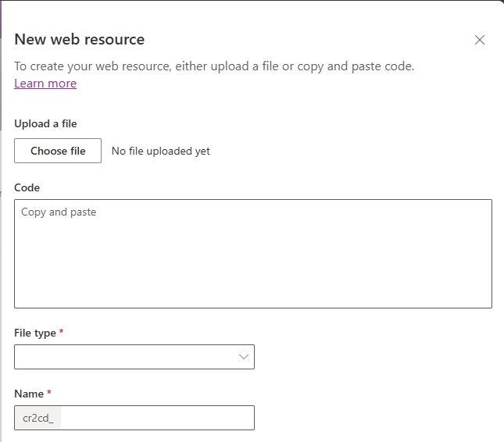Click the 'Copy and paste' placeholder text
504x442 pixels.
[59, 212]
